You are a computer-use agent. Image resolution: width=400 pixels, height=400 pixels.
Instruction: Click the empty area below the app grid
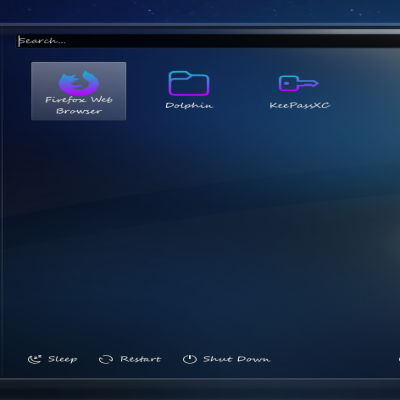200,233
